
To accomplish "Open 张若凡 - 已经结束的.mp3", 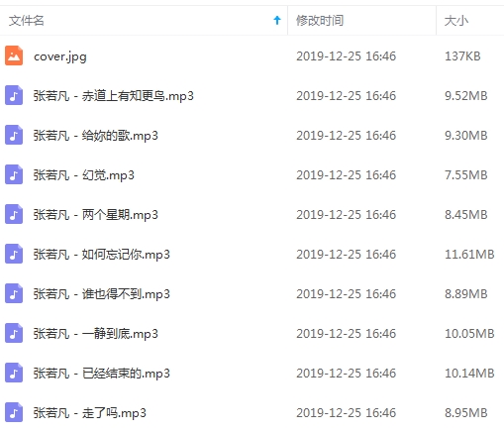I will click(102, 374).
